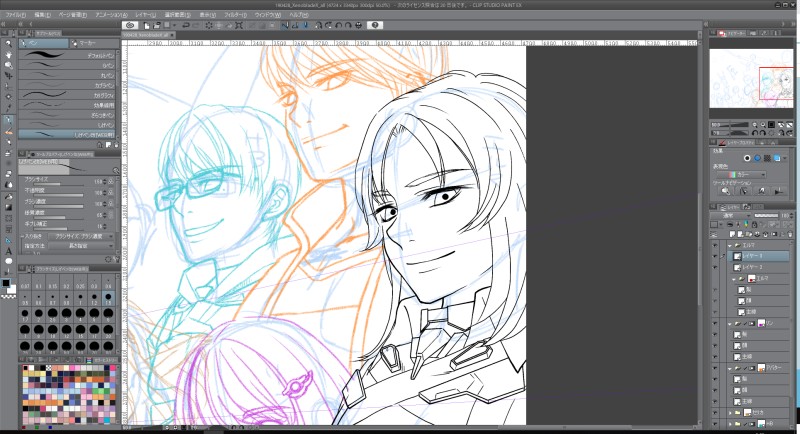Click Navigator zoom in icon
This screenshot has width=800, height=434.
pos(763,124)
